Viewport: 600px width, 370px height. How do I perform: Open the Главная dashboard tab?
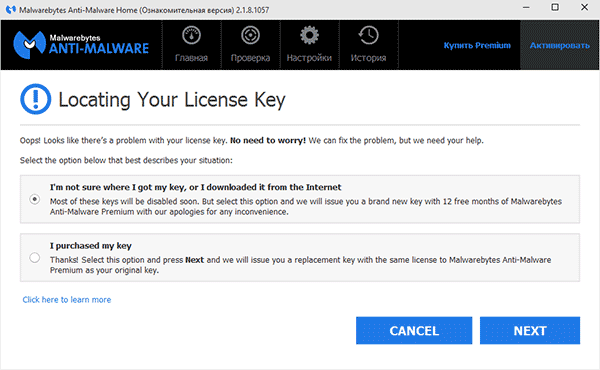[x=191, y=45]
